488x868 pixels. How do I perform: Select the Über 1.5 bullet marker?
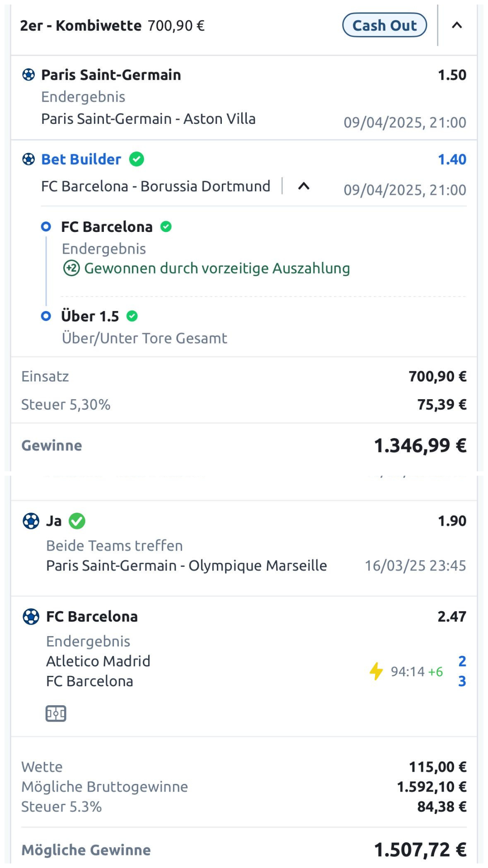46,316
